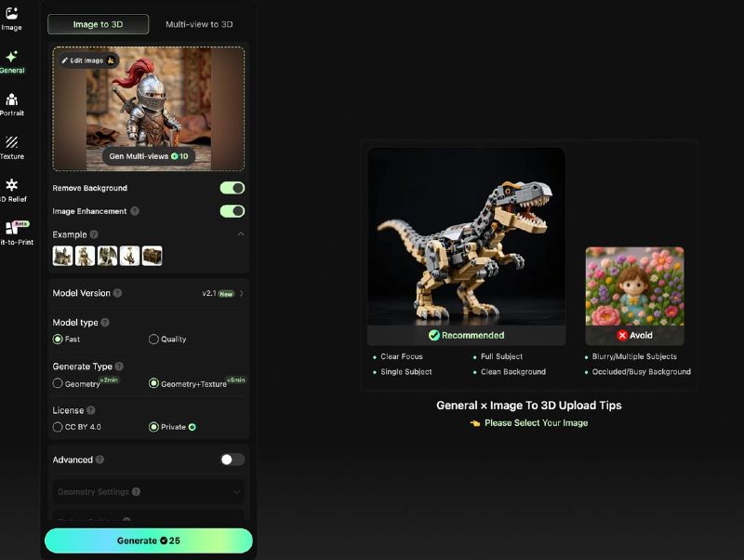Click the Blurry/Multiple Subjects tip text
This screenshot has height=560, width=744.
634,356
